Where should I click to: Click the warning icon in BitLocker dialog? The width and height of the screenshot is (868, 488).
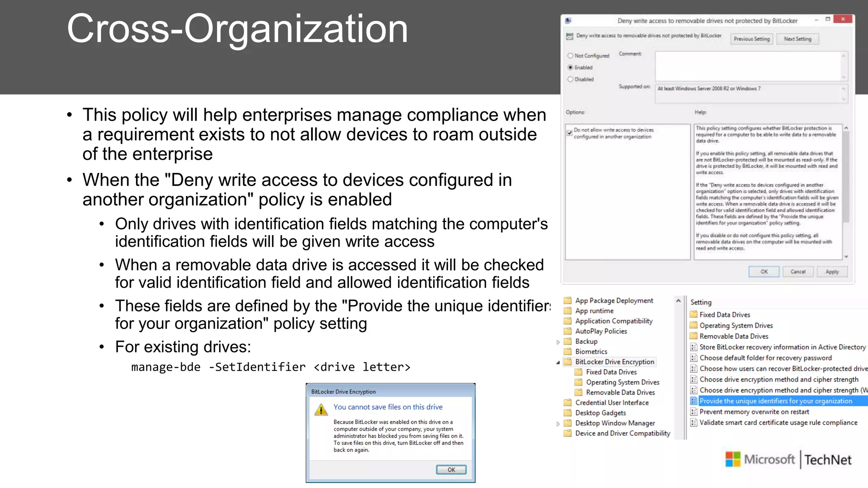coord(321,410)
